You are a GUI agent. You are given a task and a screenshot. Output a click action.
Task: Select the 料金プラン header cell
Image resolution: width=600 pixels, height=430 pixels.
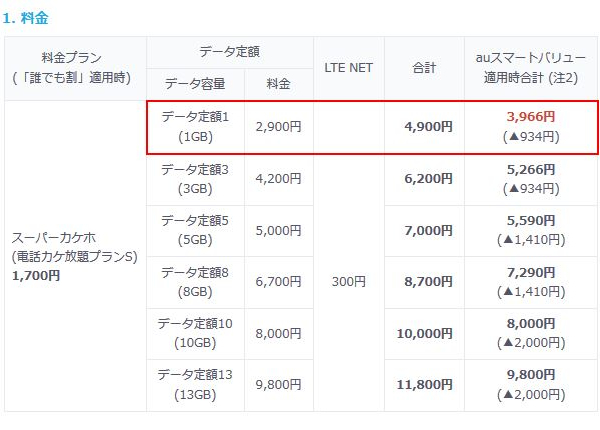[x=72, y=67]
